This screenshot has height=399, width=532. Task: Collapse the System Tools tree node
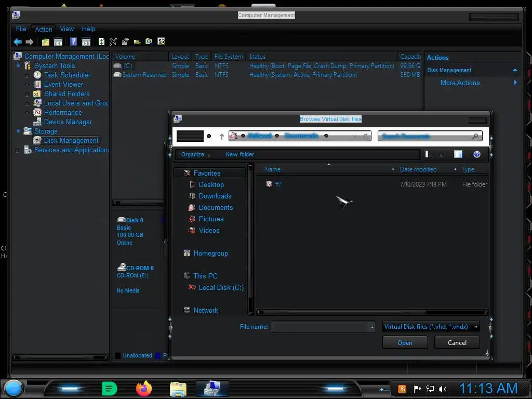(18, 65)
